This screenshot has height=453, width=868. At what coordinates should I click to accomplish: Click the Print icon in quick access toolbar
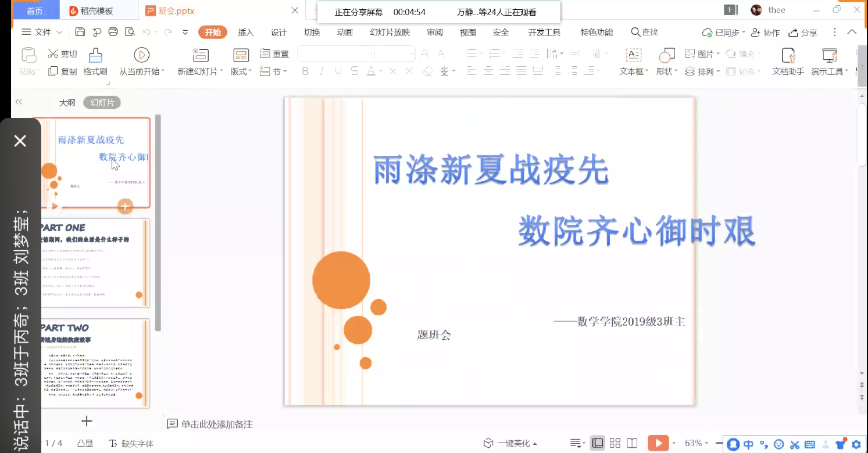(113, 32)
